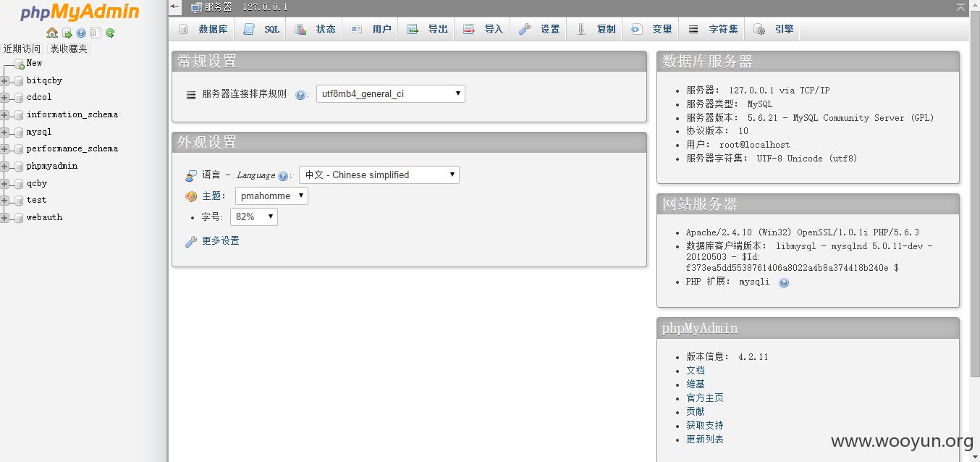This screenshot has width=980, height=462.
Task: Expand the performance_schema tree node
Action: 4,149
